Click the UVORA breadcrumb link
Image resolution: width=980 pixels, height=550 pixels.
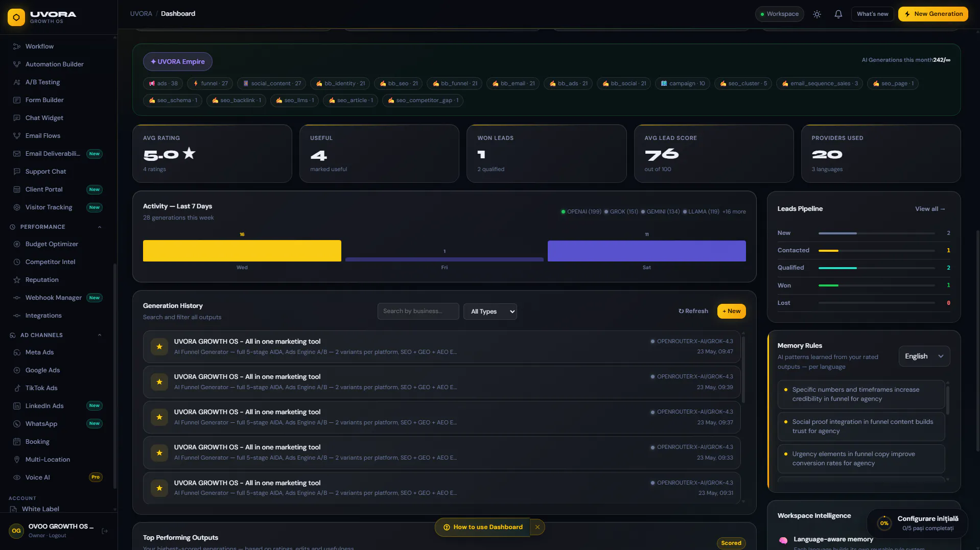(x=141, y=14)
